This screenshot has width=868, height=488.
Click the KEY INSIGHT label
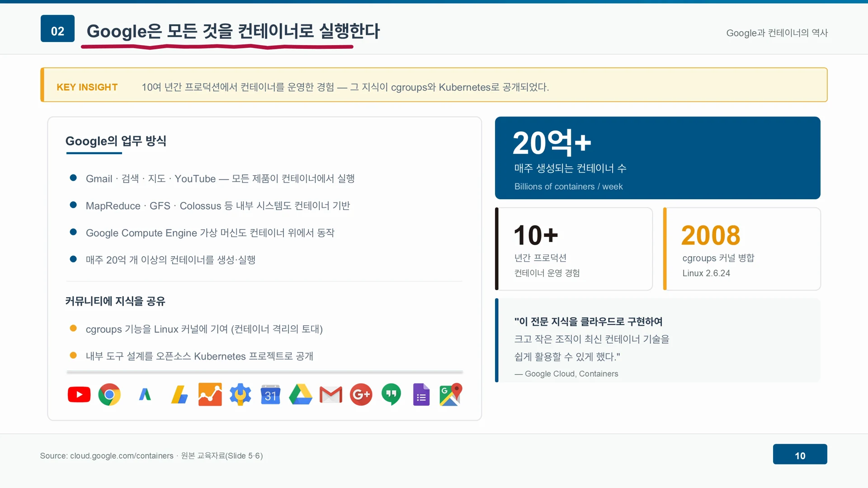coord(87,87)
